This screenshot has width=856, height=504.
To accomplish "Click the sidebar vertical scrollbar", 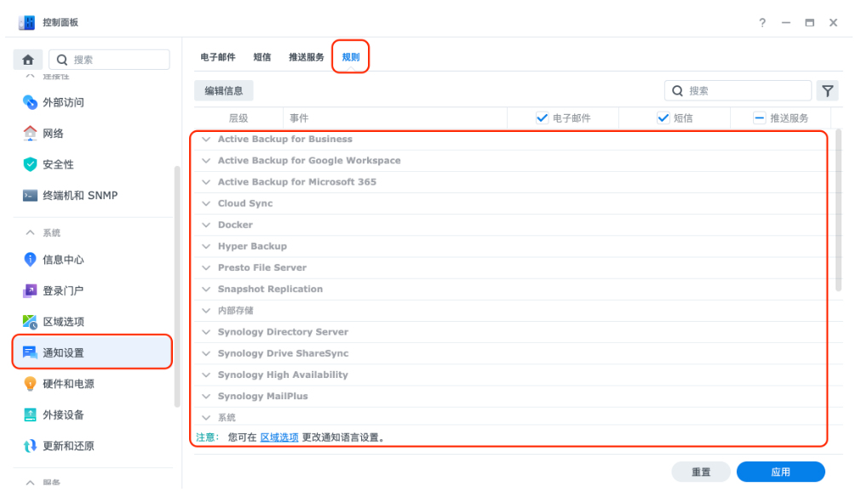I will [x=177, y=287].
